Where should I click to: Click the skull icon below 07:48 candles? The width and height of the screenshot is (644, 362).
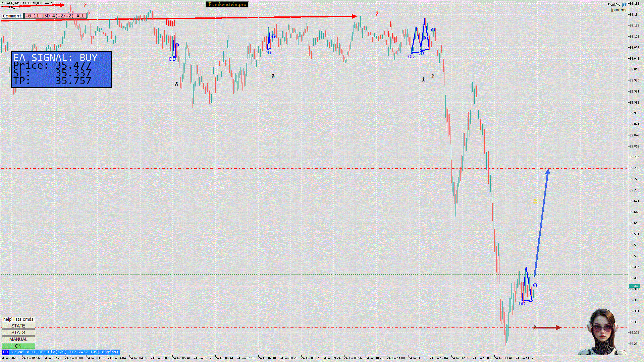[x=273, y=76]
